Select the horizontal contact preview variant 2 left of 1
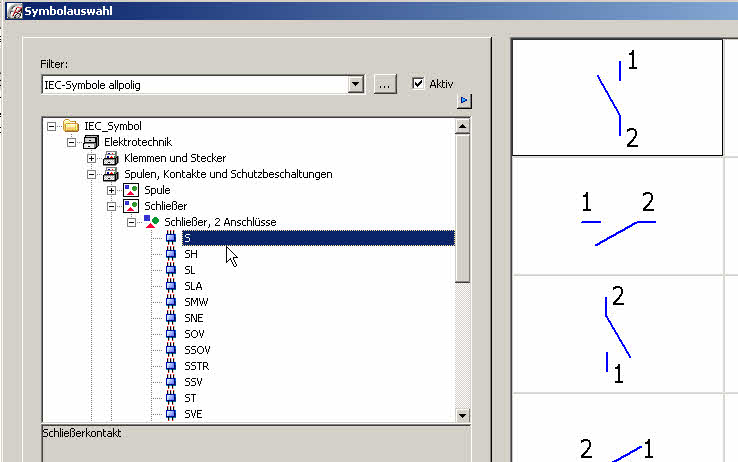Image resolution: width=738 pixels, height=462 pixels. [617, 428]
